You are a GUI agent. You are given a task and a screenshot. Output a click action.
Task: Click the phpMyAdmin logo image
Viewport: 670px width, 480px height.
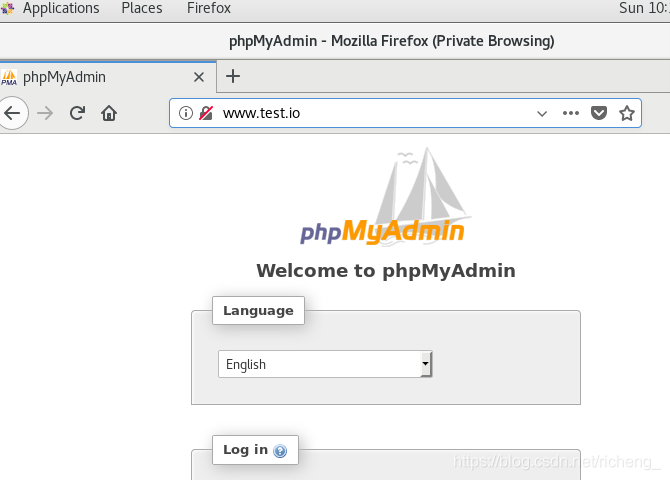(x=385, y=197)
